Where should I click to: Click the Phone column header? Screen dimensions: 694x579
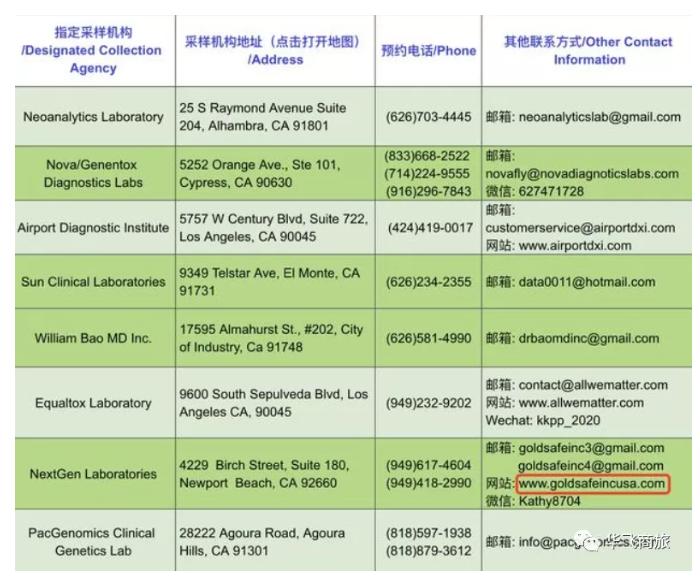click(428, 50)
